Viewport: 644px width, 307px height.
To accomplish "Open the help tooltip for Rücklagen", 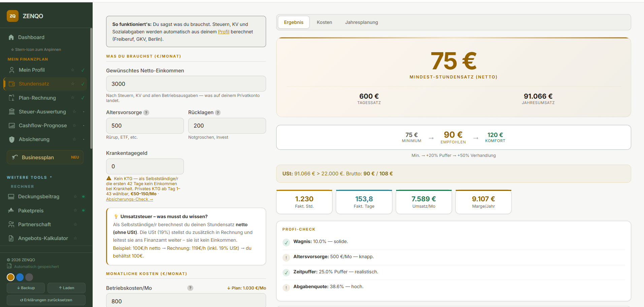I will pos(218,113).
